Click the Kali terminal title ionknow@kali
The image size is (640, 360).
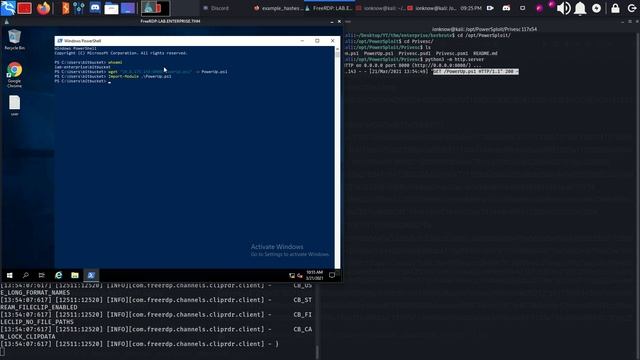coord(484,29)
